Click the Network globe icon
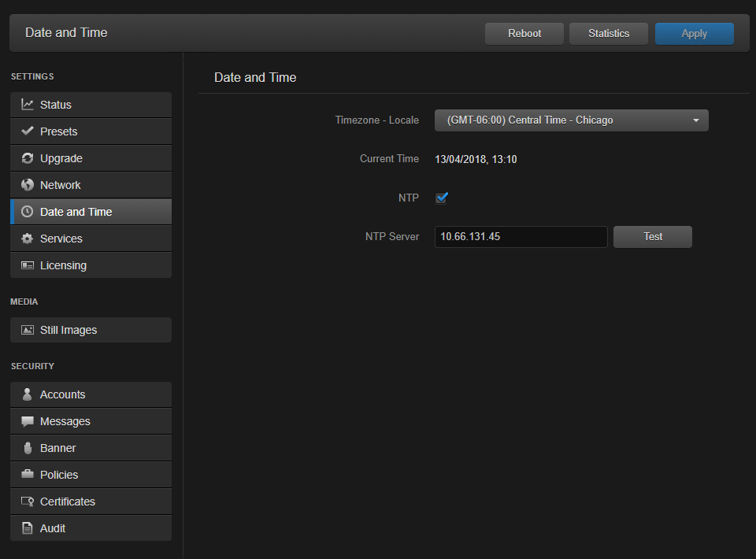Viewport: 756px width, 559px height. (x=28, y=185)
